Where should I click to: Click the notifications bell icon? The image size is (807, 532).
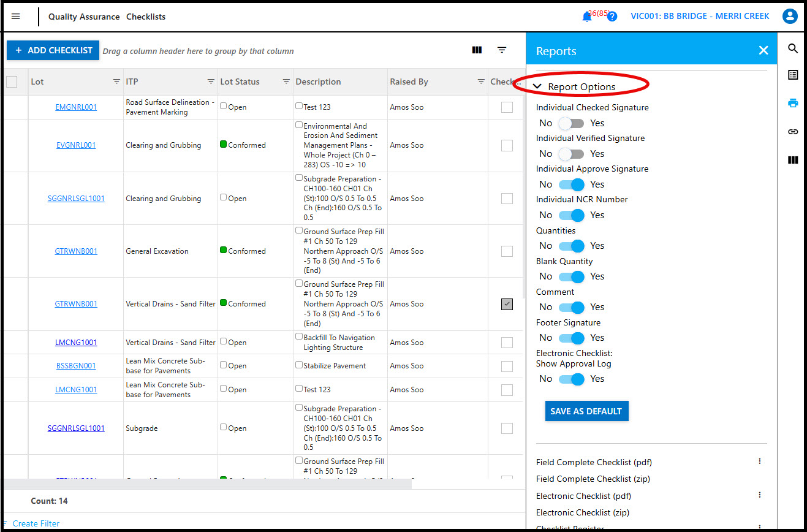click(586, 17)
